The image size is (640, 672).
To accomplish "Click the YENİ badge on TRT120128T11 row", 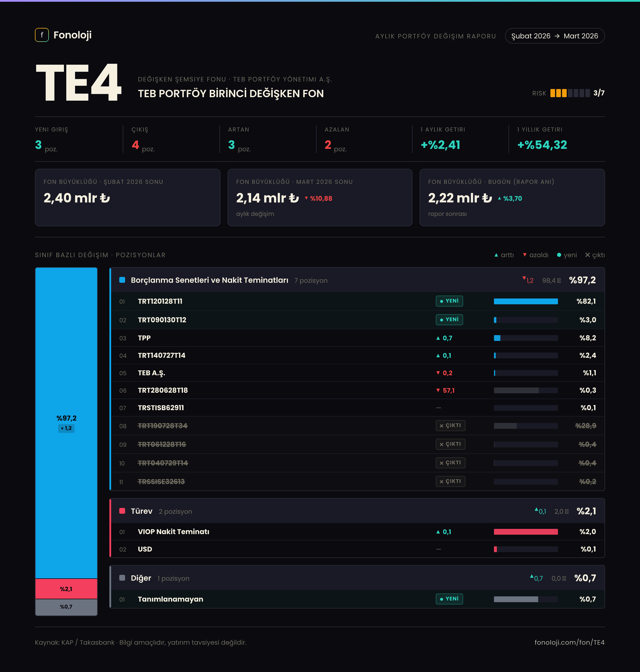I will [449, 301].
